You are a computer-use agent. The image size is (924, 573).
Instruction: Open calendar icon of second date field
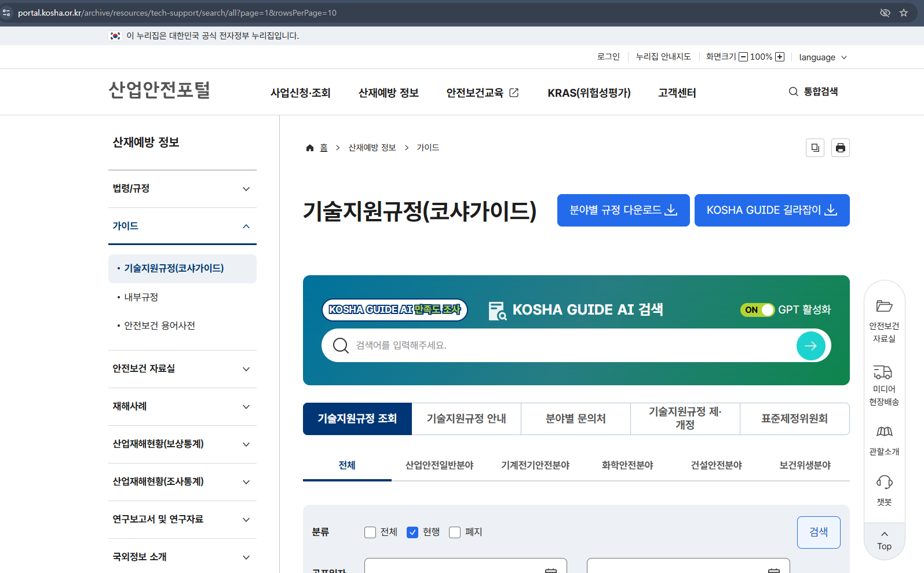(x=774, y=571)
